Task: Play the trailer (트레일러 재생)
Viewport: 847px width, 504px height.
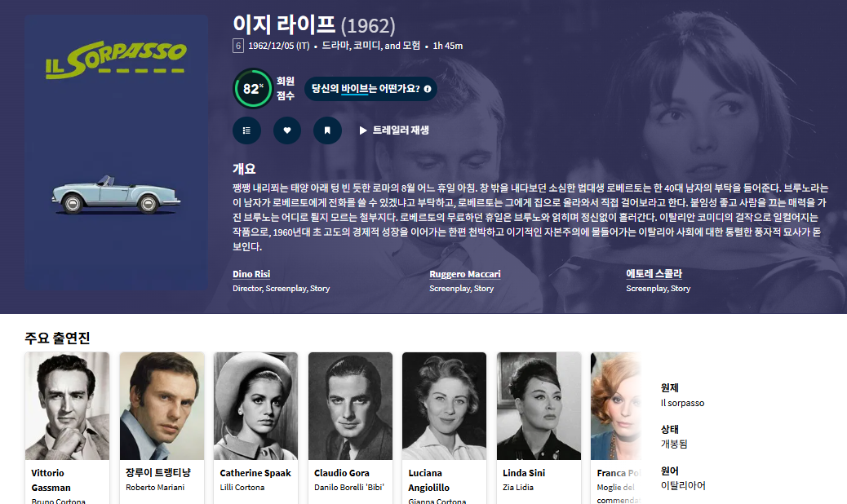Action: click(x=394, y=130)
